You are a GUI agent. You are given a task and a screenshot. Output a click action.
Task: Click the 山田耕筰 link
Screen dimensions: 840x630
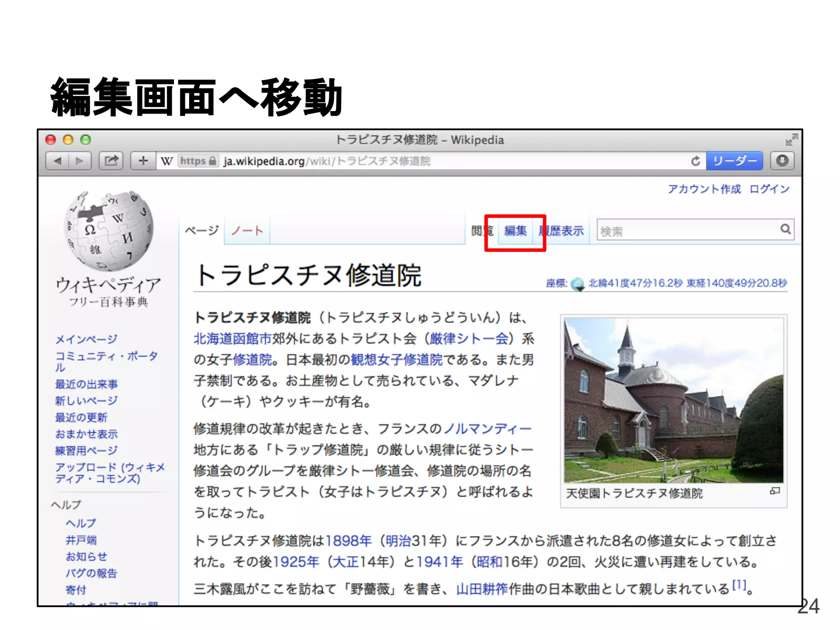click(482, 589)
